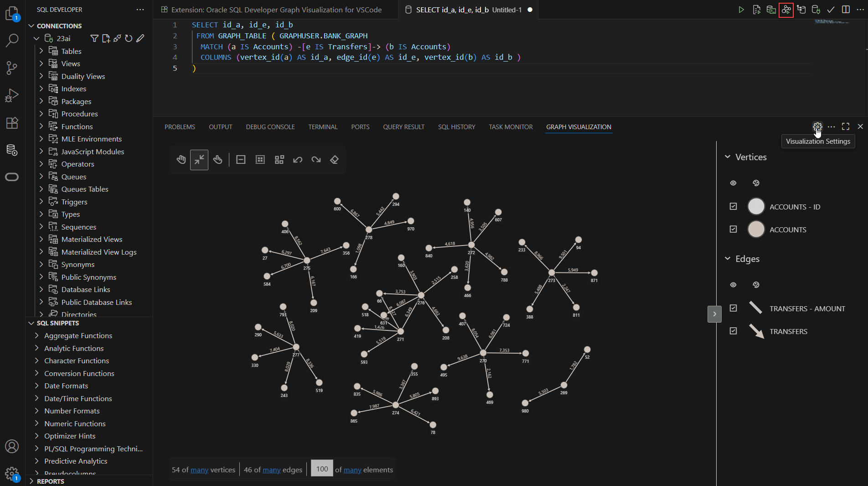Toggle the TRANSFERS - AMOUNT edge checkbox
This screenshot has width=868, height=486.
733,308
